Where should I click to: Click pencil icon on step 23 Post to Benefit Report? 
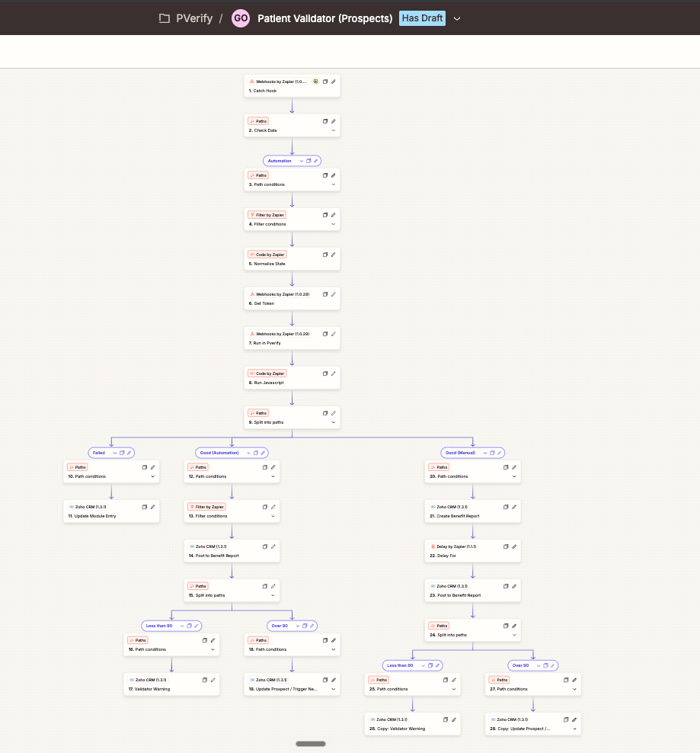tap(514, 586)
